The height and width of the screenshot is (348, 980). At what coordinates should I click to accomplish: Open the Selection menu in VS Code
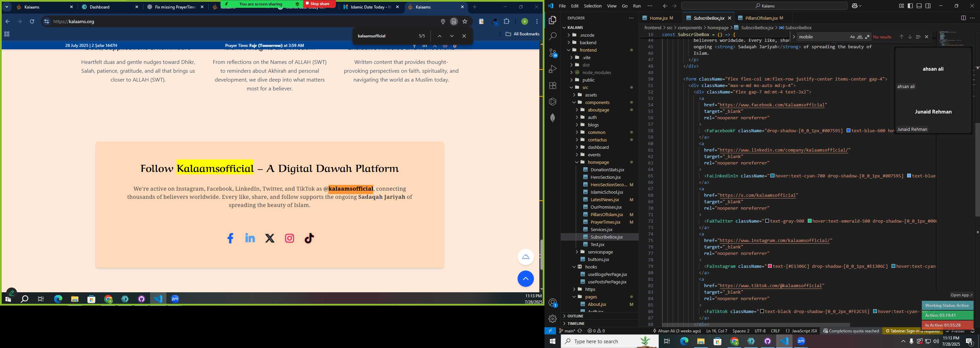(592, 6)
